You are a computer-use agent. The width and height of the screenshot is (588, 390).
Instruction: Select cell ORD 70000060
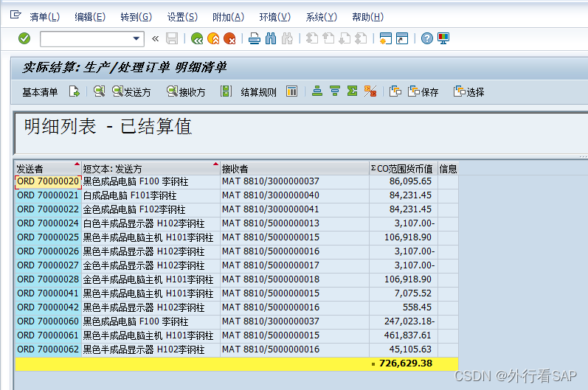tap(48, 321)
